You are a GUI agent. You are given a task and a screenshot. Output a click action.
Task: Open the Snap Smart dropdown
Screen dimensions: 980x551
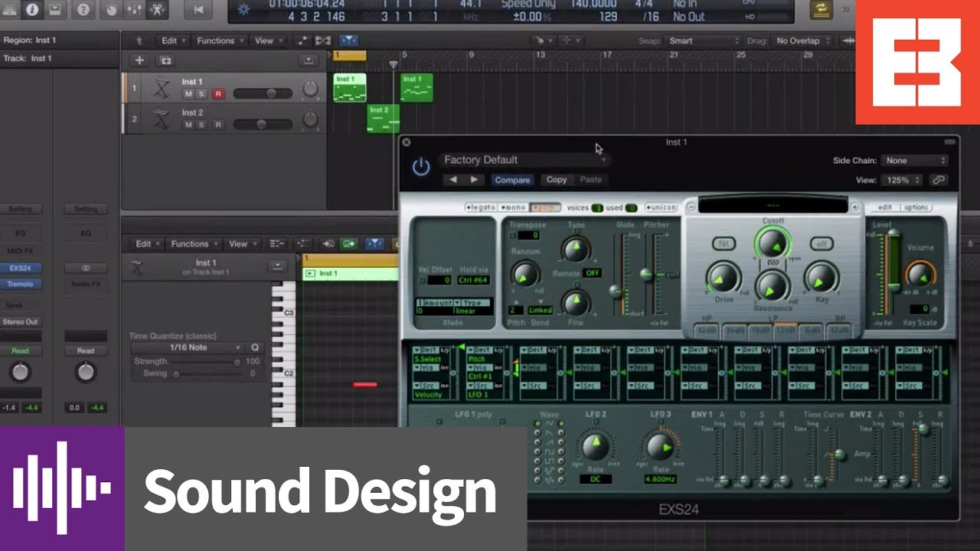(703, 41)
